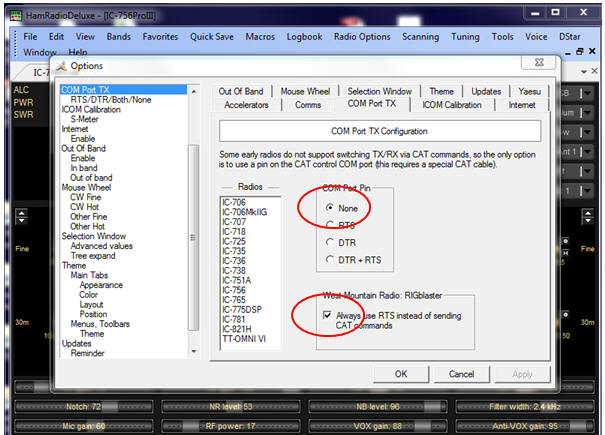Switch to the Accelerators tab
Screen dimensions: 605x435
point(246,105)
